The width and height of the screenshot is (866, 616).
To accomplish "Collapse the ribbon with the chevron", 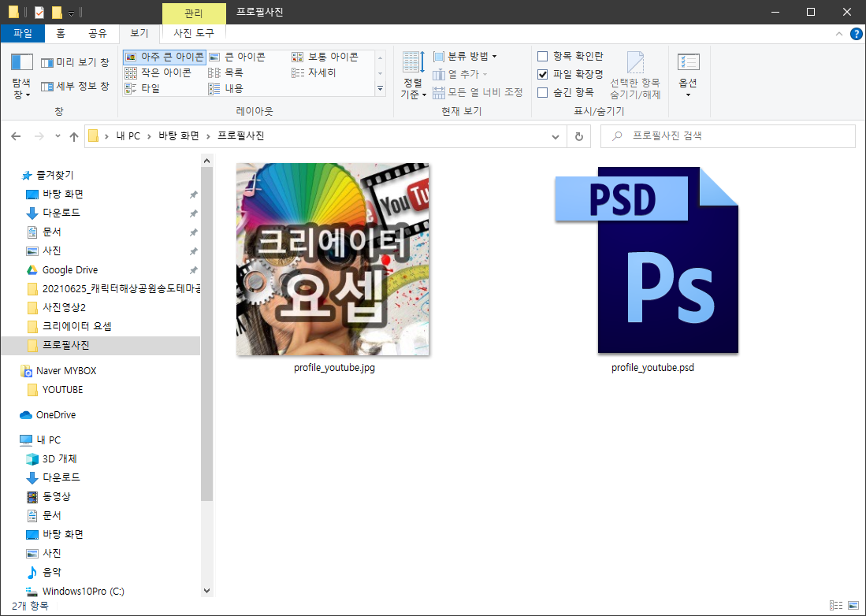I will [839, 34].
